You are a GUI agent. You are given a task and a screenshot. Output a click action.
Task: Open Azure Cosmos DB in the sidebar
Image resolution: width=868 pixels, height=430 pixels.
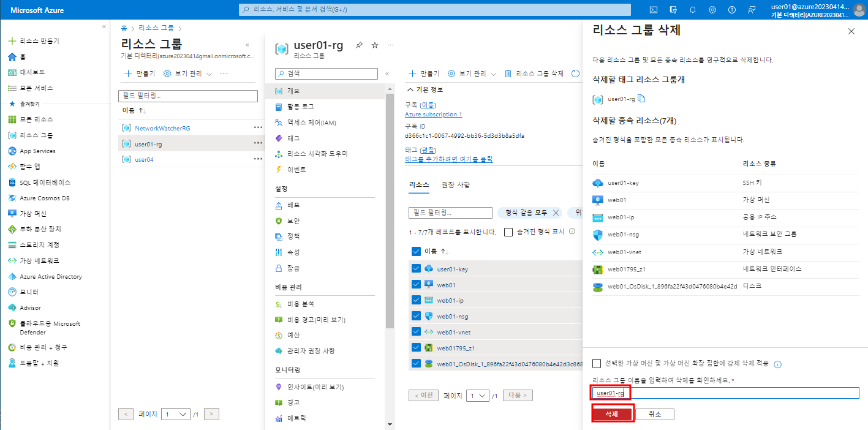click(44, 198)
